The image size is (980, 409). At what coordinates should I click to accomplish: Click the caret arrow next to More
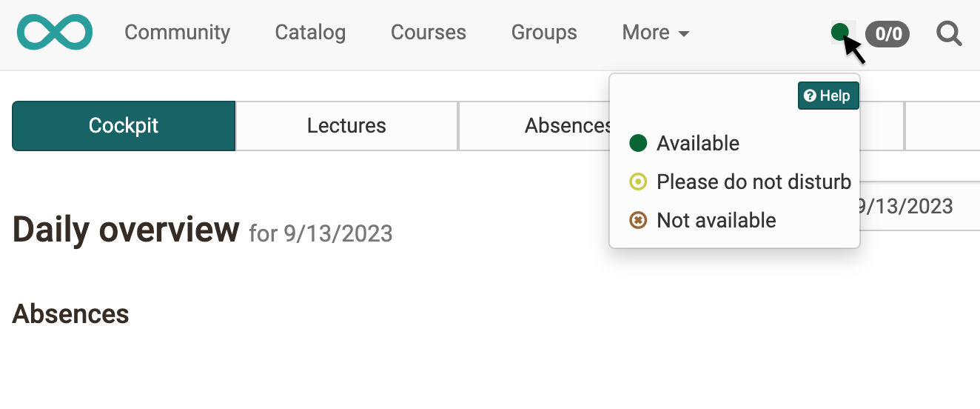[684, 34]
